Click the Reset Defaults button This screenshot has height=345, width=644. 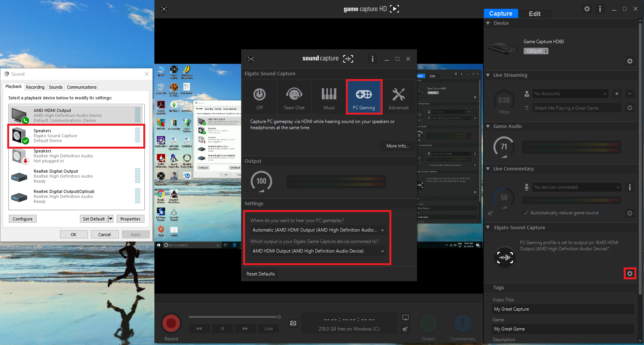260,274
